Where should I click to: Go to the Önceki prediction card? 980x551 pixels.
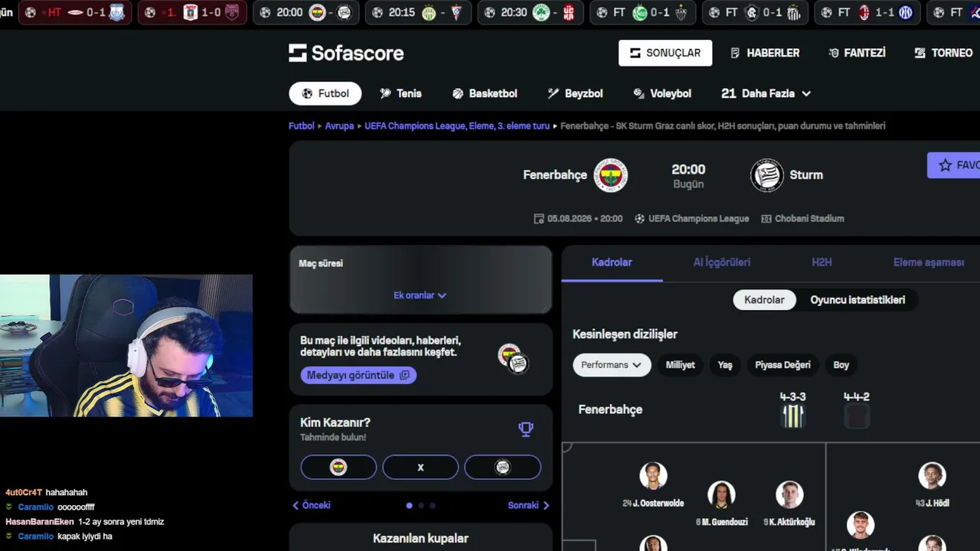311,505
